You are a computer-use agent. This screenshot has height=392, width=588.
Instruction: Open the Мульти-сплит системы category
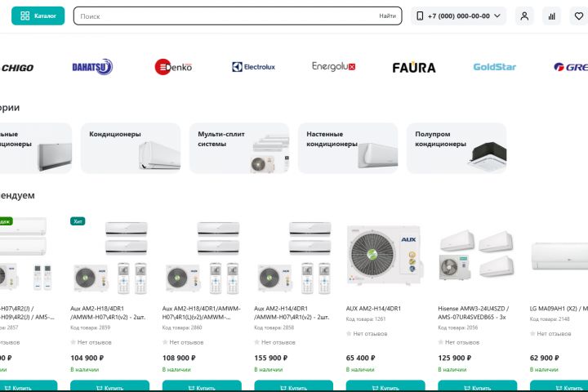point(239,148)
